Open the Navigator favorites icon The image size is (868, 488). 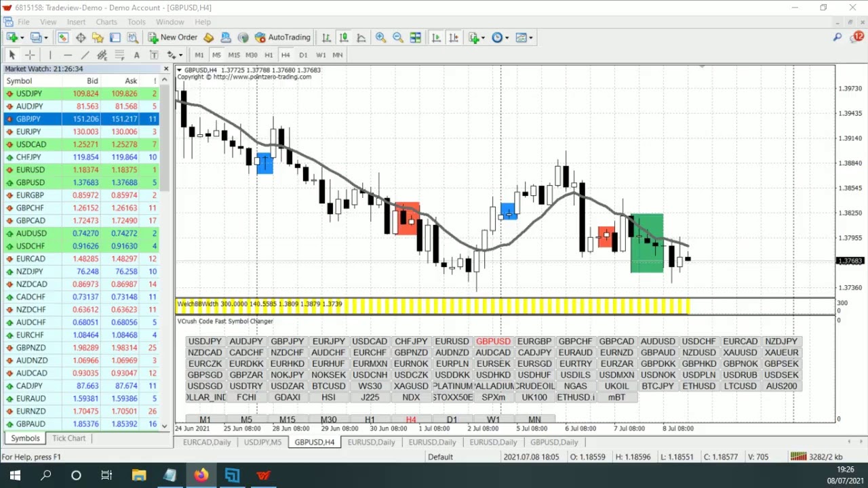(98, 38)
